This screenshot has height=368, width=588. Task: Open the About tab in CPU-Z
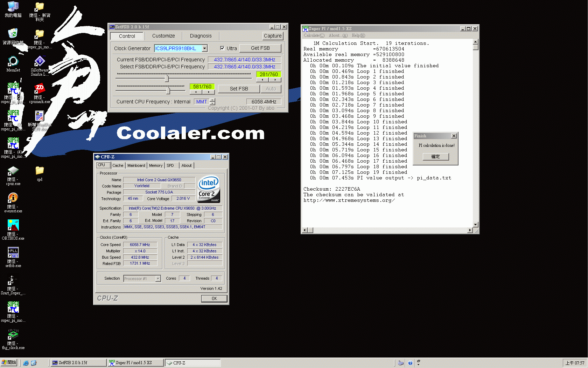tap(187, 165)
